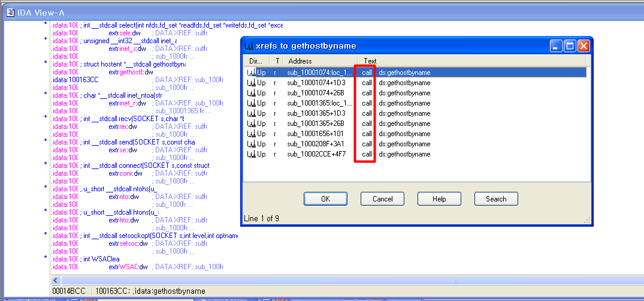This screenshot has height=301, width=644.
Task: Click the Up direction icon for sub_1000208F+3A1
Action: pos(252,144)
